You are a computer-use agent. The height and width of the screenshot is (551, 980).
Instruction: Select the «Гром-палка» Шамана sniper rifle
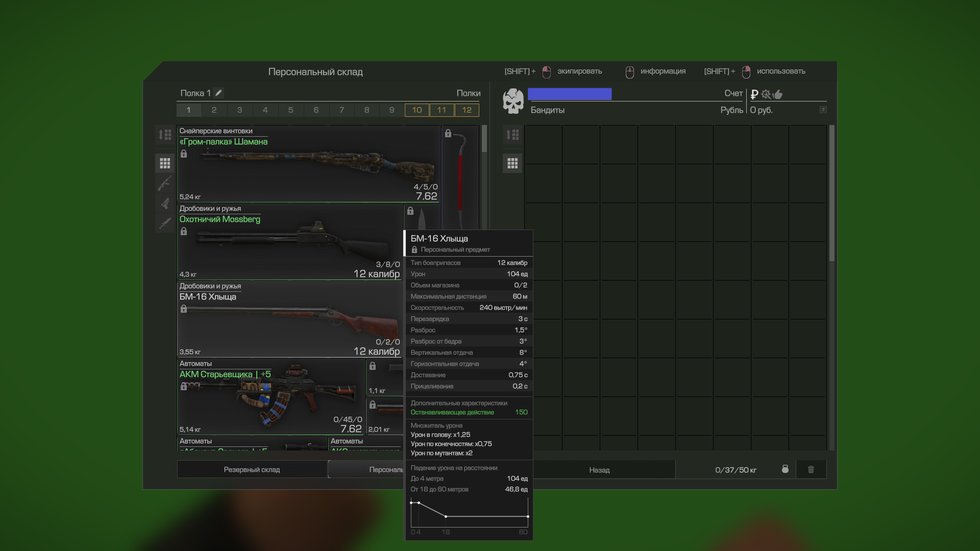(309, 164)
